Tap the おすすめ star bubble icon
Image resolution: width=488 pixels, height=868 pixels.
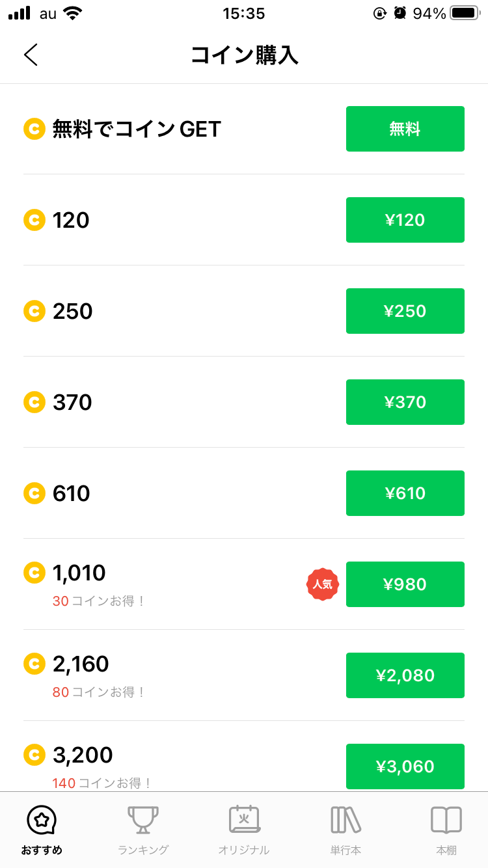(x=42, y=820)
